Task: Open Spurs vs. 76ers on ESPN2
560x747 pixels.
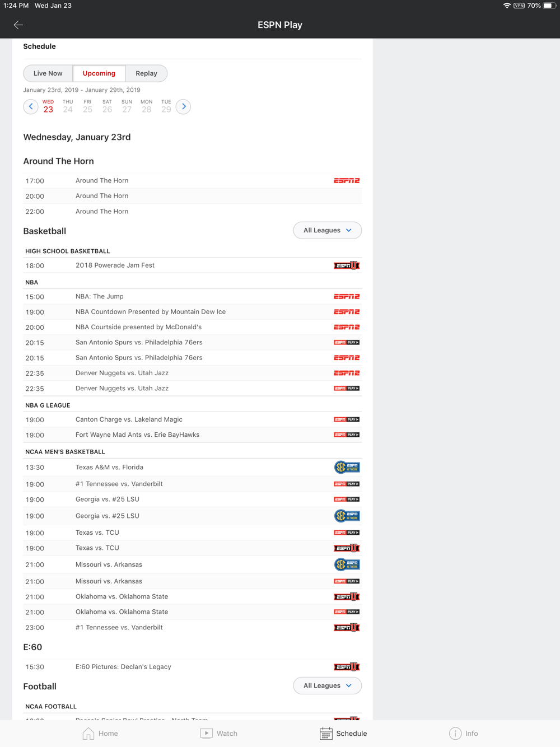Action: pyautogui.click(x=193, y=358)
